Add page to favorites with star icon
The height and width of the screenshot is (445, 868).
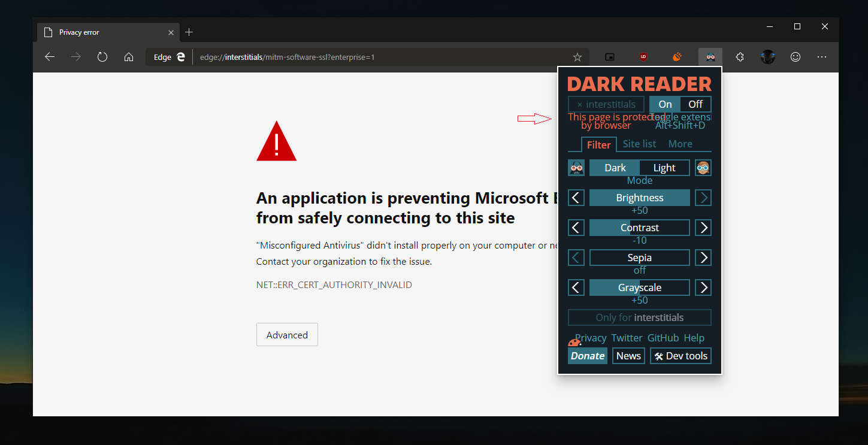(577, 57)
